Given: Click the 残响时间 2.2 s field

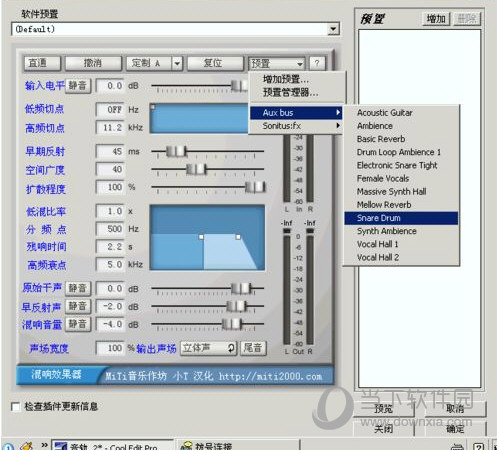Looking at the screenshot, I should [x=110, y=247].
